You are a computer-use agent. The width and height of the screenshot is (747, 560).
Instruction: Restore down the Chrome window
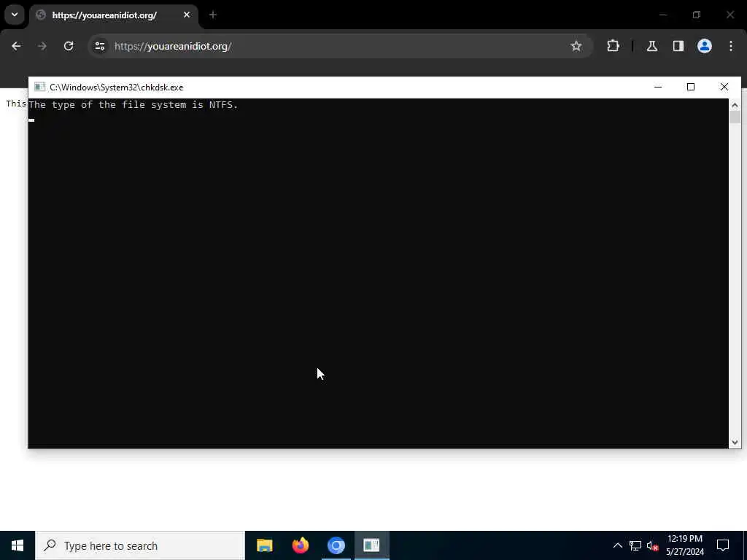697,15
